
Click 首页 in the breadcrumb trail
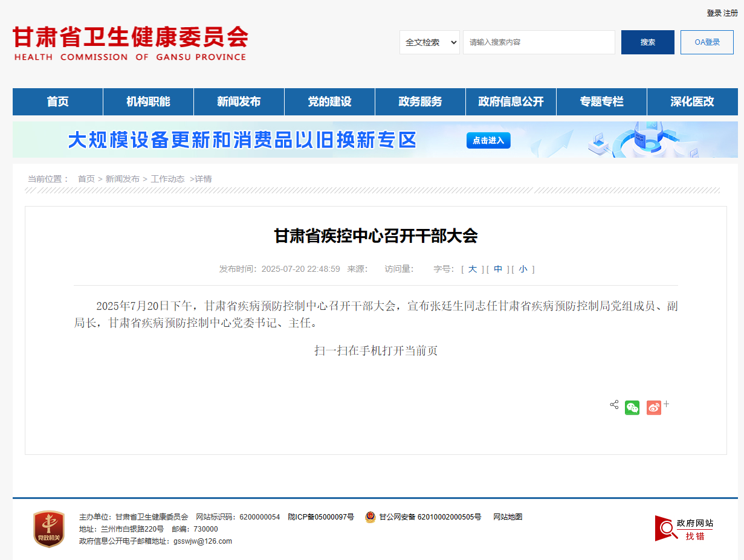click(86, 179)
